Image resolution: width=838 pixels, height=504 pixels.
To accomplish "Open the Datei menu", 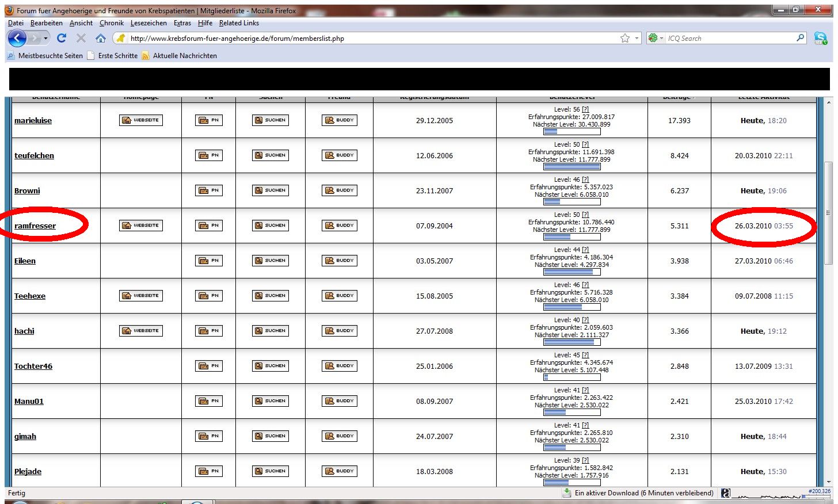I will tap(16, 23).
